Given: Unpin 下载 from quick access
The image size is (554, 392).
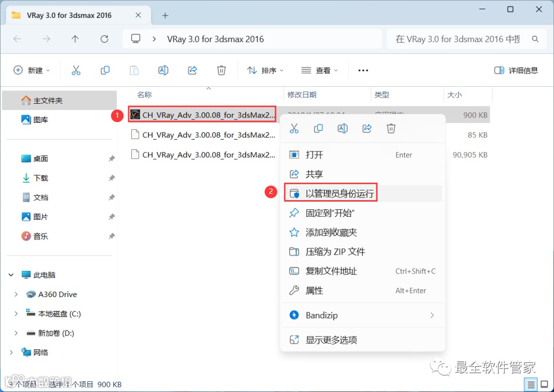Looking at the screenshot, I should [112, 178].
